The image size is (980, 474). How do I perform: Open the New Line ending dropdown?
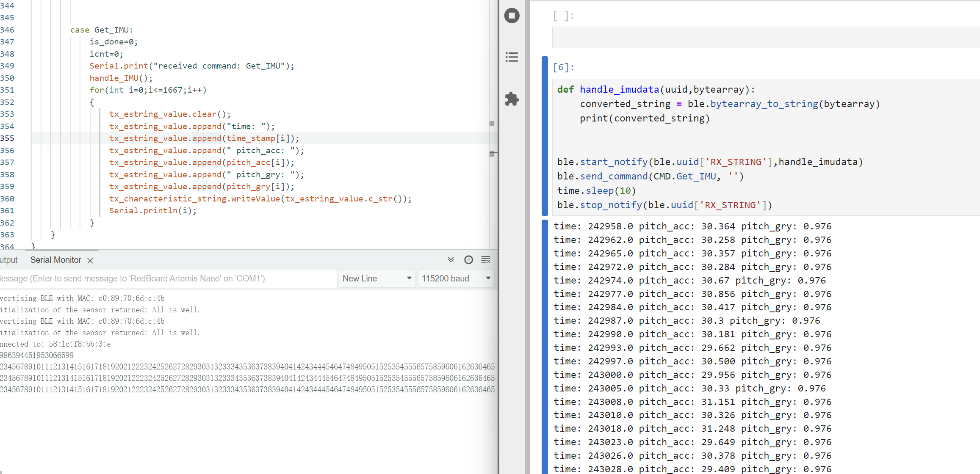(x=376, y=278)
